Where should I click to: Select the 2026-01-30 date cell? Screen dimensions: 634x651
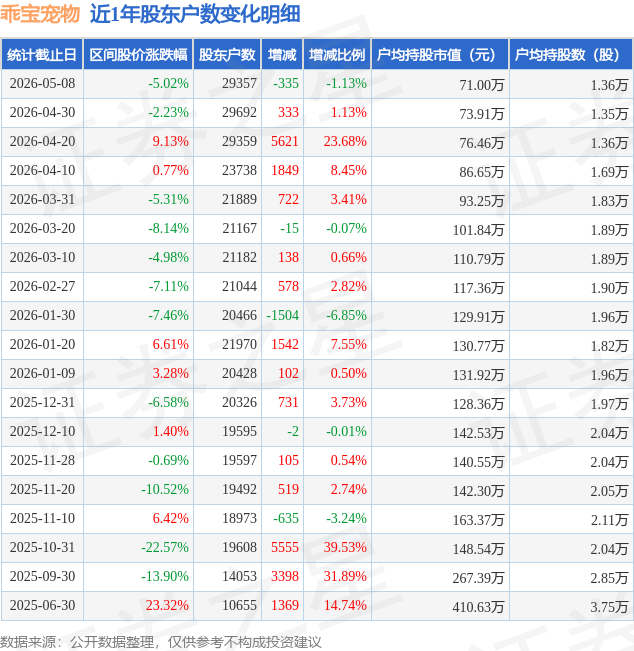42,316
